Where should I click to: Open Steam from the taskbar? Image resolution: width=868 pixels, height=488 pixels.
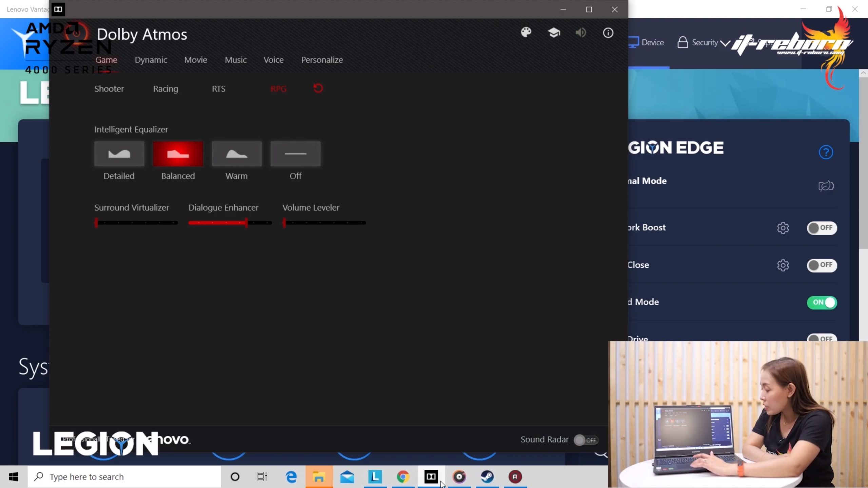click(487, 477)
